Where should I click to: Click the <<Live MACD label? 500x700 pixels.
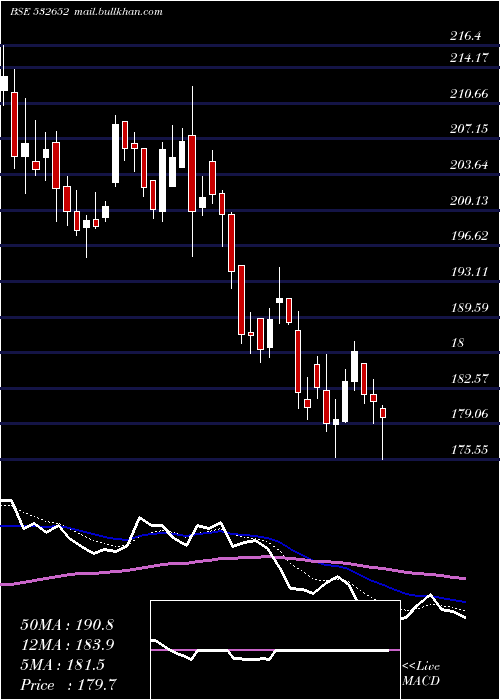pyautogui.click(x=421, y=673)
